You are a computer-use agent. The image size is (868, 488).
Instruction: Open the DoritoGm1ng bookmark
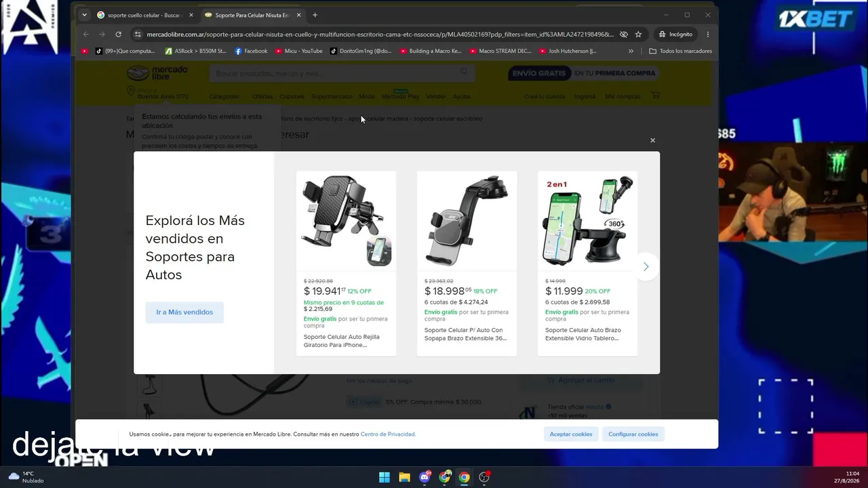point(361,51)
